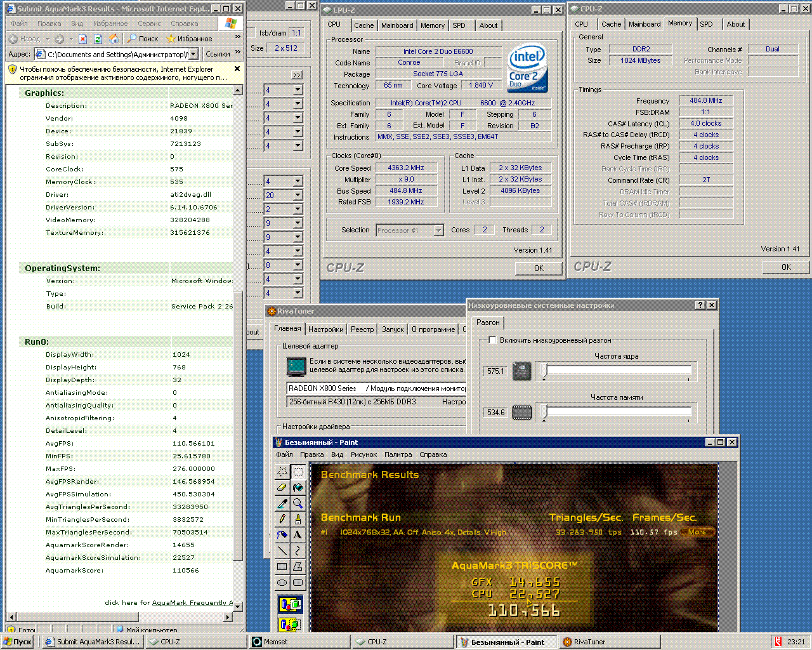Screen dimensions: 812x650
Task: Open the Cache tab in left CPU-Z window
Action: [x=363, y=25]
